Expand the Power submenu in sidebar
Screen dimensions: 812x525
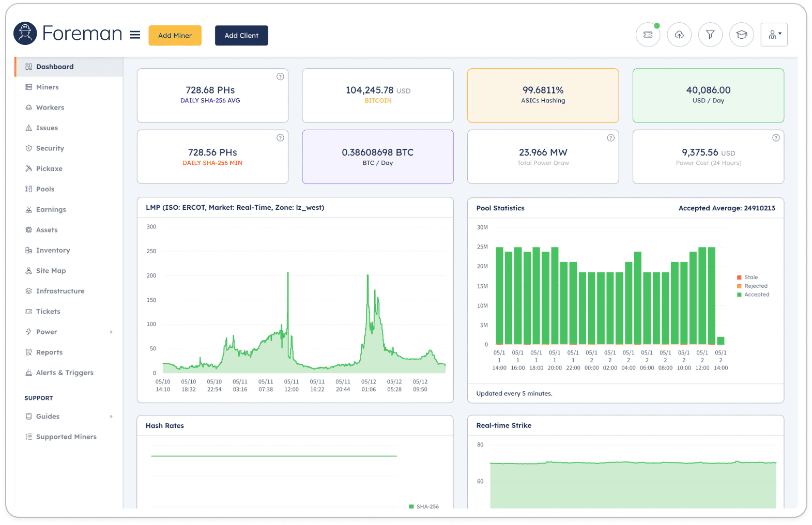click(111, 332)
